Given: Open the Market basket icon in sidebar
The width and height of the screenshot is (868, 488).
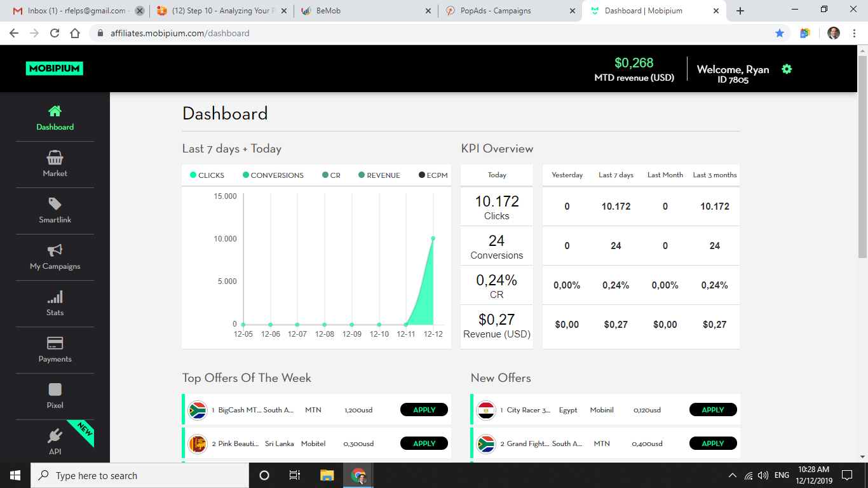Looking at the screenshot, I should click(55, 158).
